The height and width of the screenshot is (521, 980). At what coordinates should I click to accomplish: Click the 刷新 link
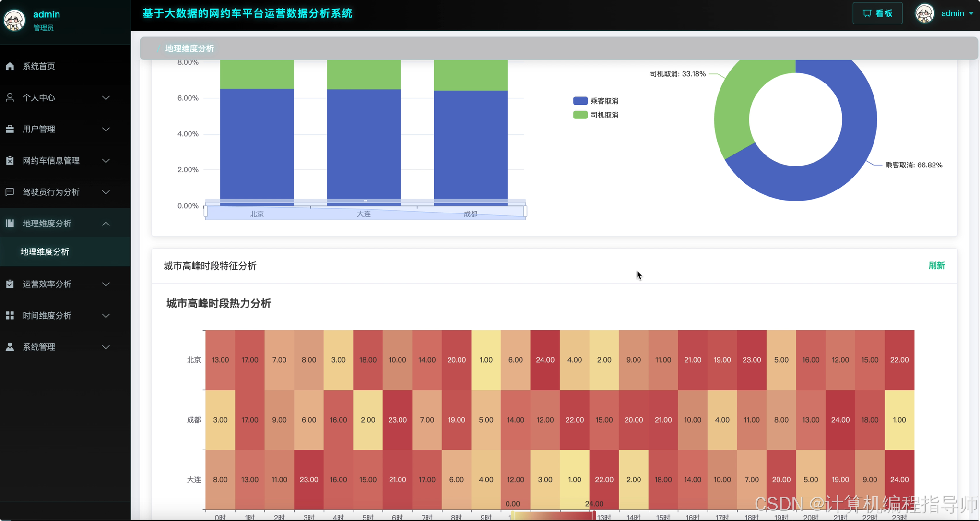pos(936,266)
